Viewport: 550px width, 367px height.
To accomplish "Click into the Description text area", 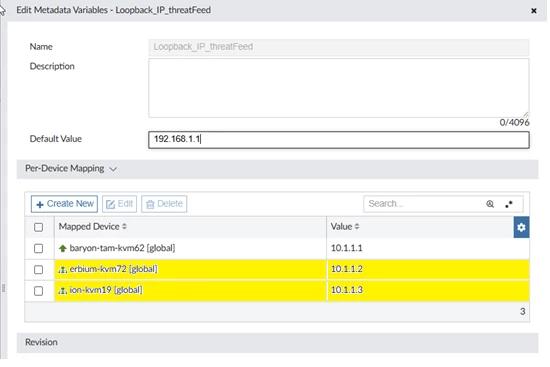I will coord(338,88).
